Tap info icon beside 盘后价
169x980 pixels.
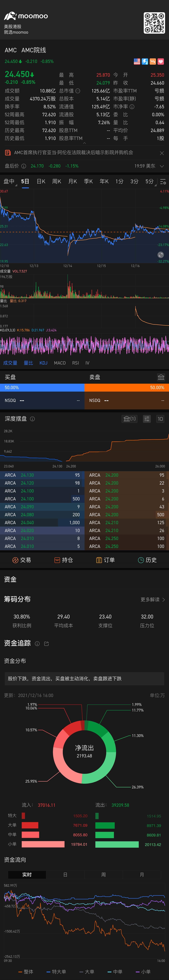24,166
